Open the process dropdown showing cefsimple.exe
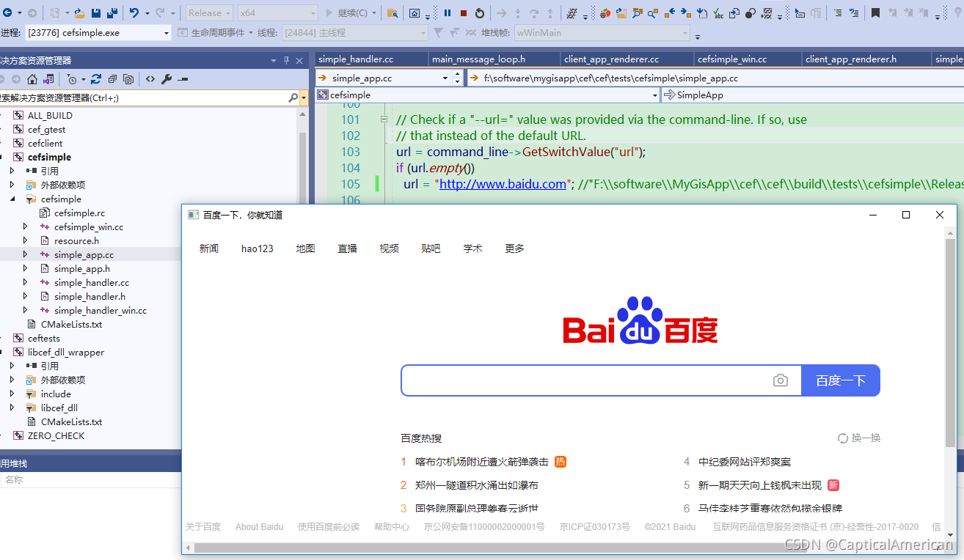Screen dimensions: 964x560 click(x=98, y=33)
